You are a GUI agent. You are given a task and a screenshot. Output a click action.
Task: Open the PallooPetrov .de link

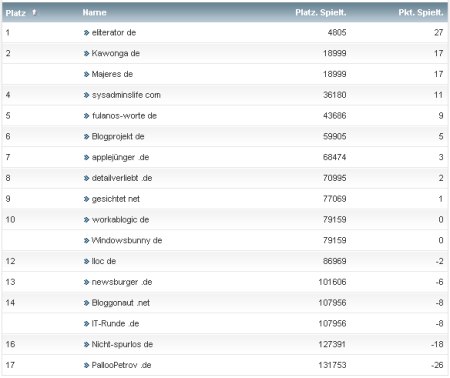(121, 365)
